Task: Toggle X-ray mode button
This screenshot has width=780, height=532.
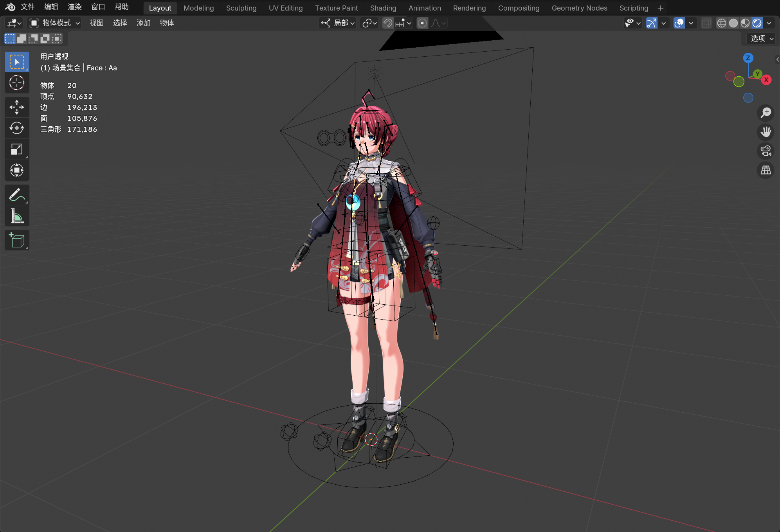Action: pos(706,23)
